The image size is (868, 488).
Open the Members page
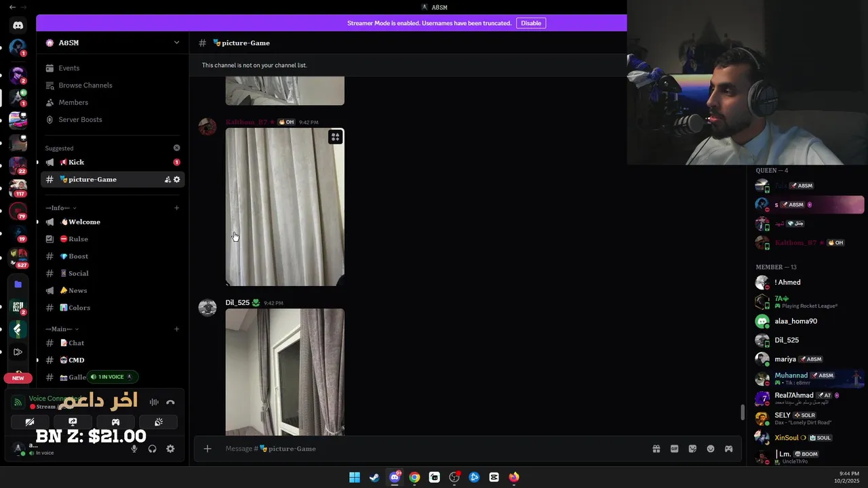[113, 102]
